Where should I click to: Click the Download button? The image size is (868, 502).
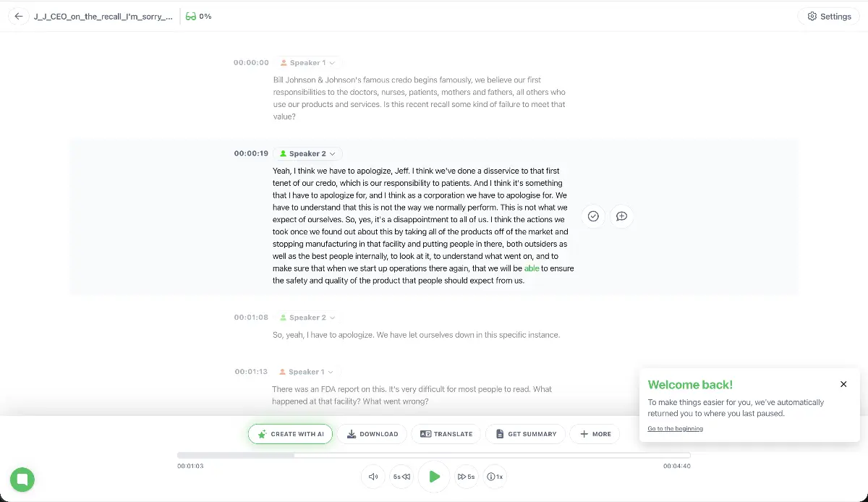pos(372,434)
